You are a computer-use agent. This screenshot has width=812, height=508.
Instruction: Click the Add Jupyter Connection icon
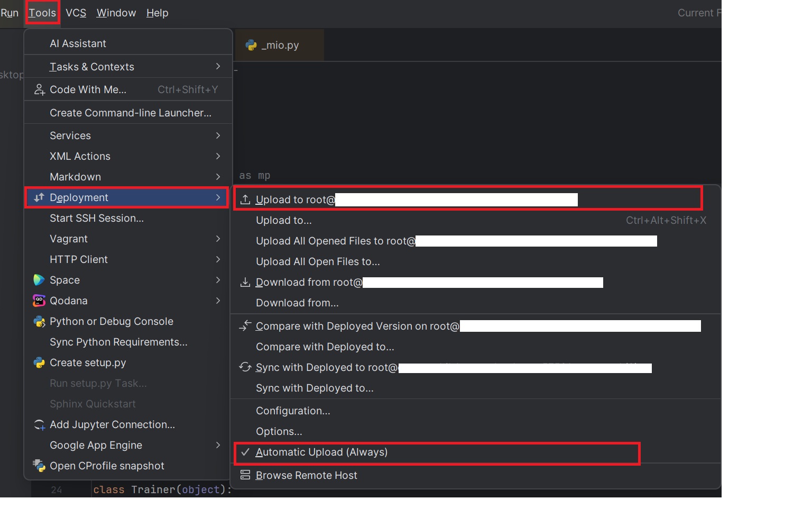coord(39,425)
